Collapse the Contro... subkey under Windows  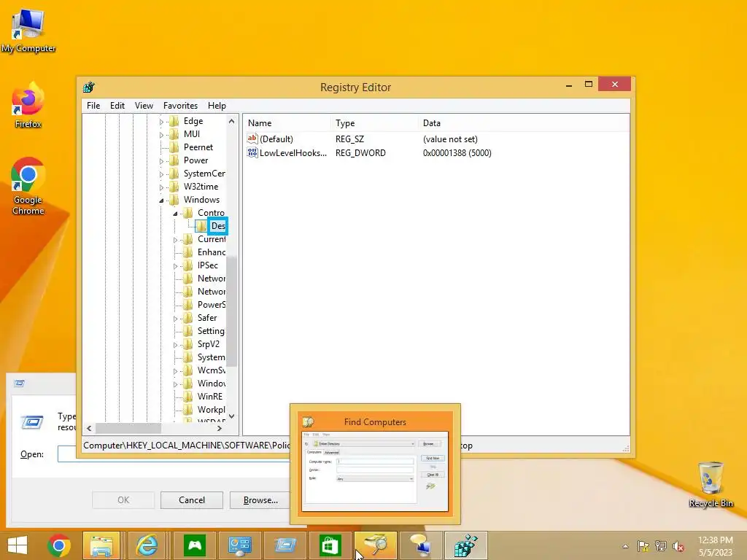click(175, 214)
